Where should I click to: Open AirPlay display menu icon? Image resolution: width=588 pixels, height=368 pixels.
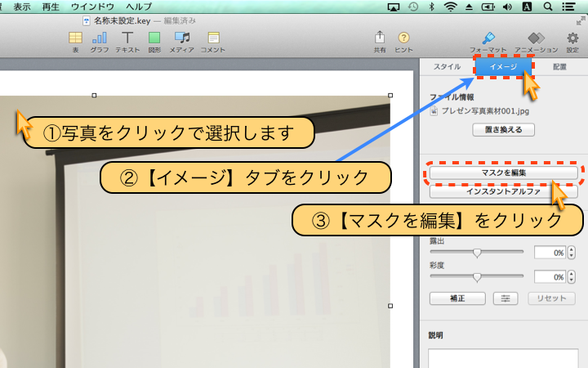point(394,7)
